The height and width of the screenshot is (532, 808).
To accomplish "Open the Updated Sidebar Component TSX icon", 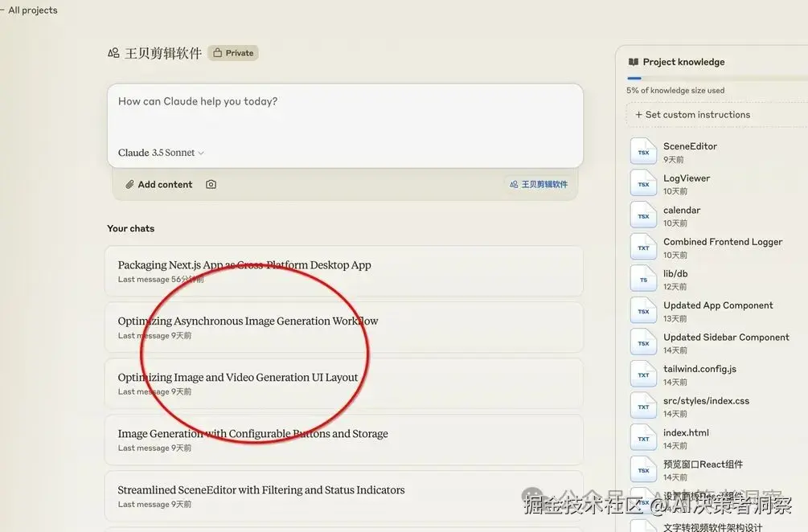I will (x=643, y=342).
